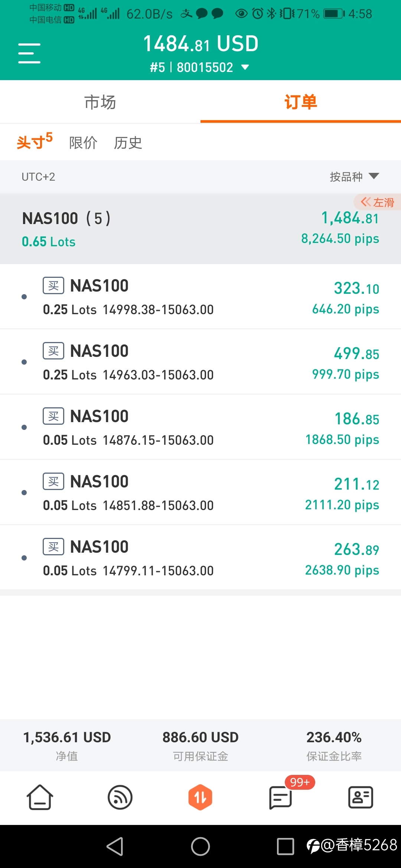Image resolution: width=401 pixels, height=868 pixels.
Task: Select the 订单 orders tab
Action: pos(301,102)
